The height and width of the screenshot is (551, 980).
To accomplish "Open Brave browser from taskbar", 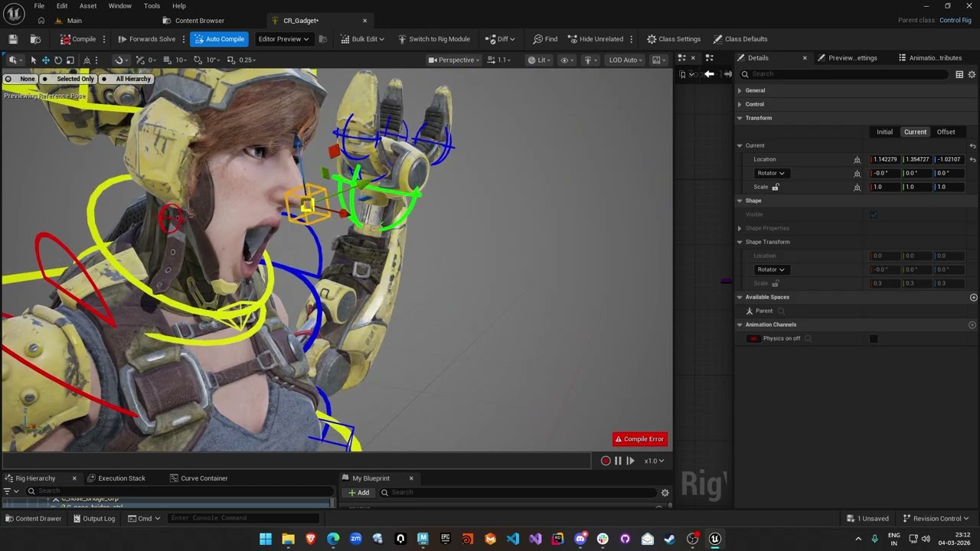I will tap(310, 539).
